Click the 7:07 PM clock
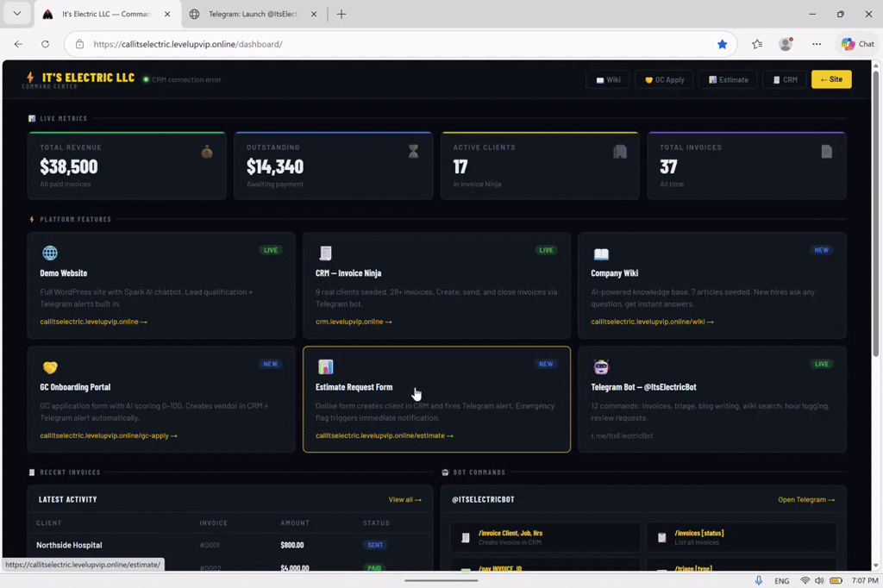 pyautogui.click(x=864, y=581)
